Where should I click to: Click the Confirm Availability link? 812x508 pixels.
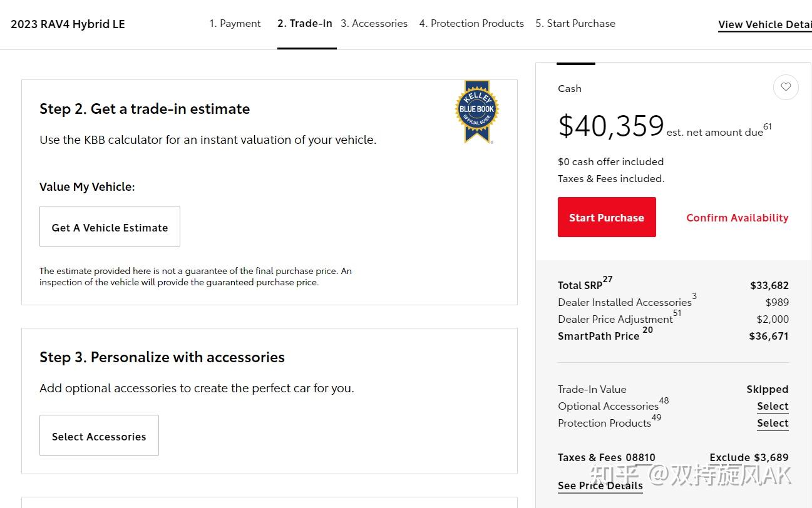(737, 218)
